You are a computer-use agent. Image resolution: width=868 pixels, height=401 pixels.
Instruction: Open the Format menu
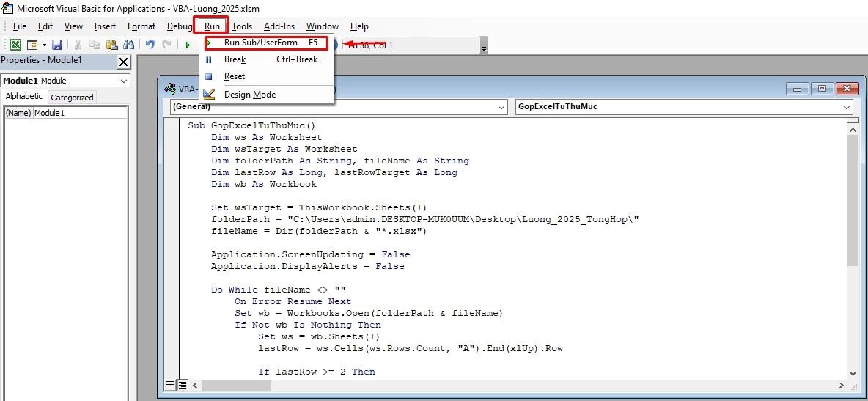(x=141, y=26)
